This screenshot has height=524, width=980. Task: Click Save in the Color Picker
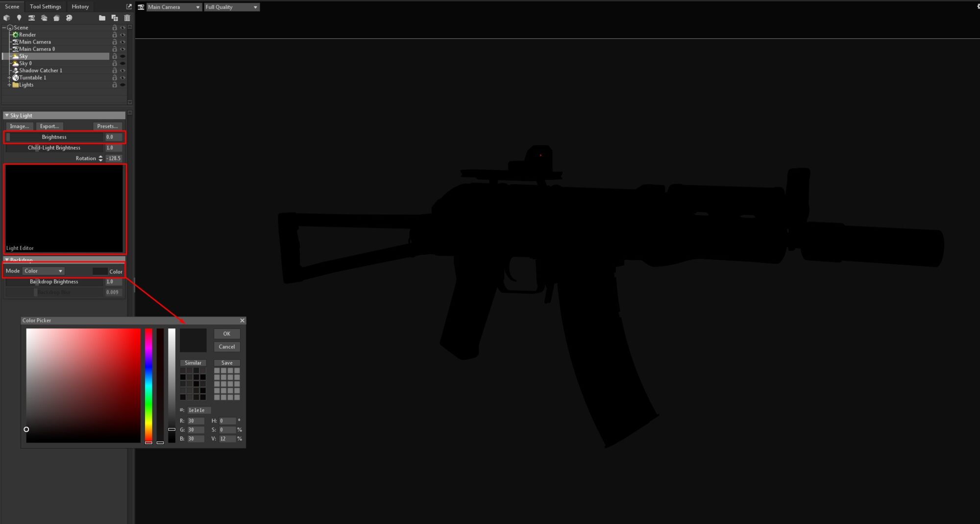click(x=227, y=363)
